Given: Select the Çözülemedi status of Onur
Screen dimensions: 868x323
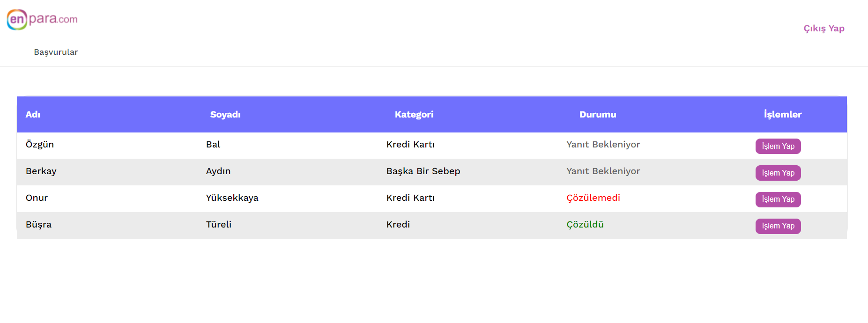Looking at the screenshot, I should [593, 198].
